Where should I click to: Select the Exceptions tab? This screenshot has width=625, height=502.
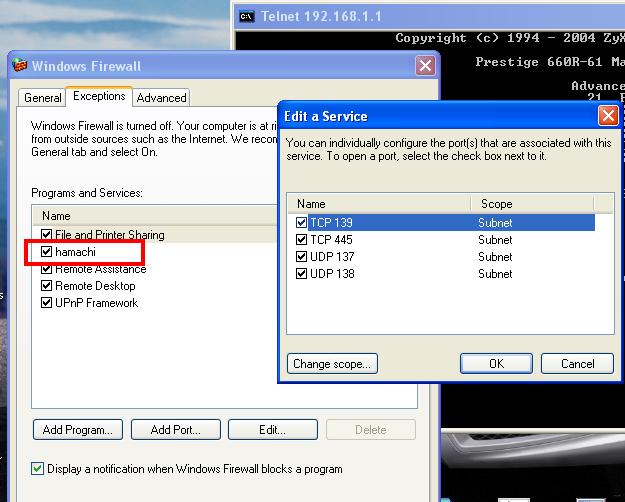[99, 96]
